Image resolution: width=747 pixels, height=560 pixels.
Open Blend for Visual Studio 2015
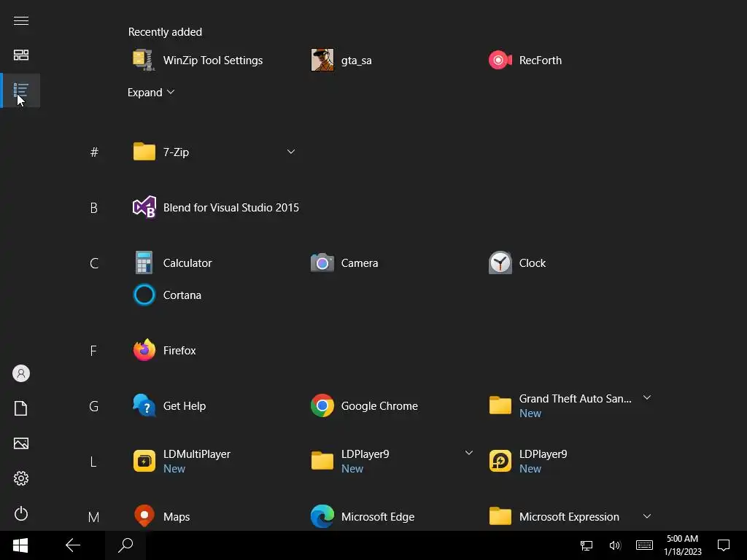pos(216,208)
